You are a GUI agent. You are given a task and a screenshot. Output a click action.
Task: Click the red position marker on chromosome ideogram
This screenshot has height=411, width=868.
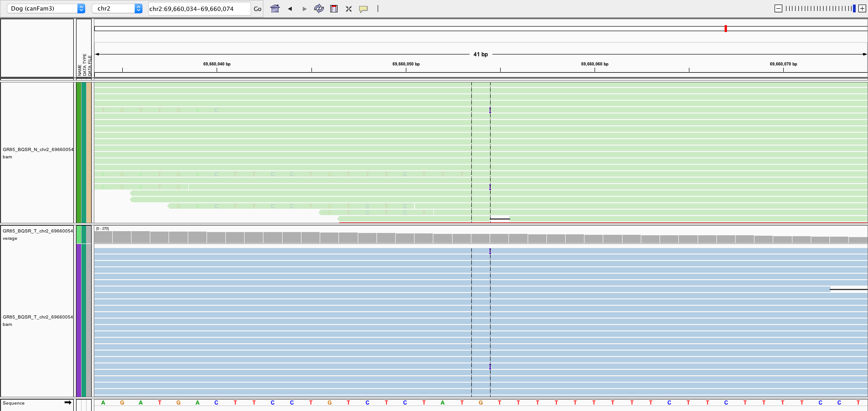coord(726,28)
